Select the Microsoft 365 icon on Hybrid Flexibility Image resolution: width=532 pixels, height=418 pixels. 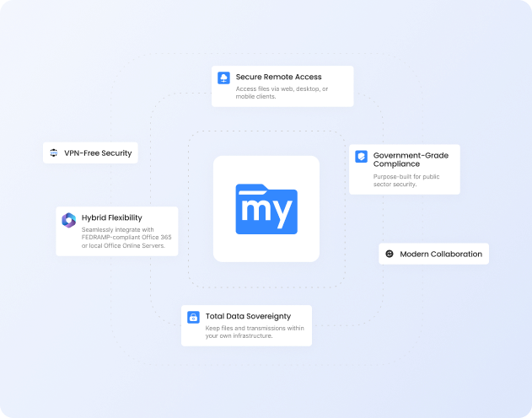pyautogui.click(x=68, y=220)
